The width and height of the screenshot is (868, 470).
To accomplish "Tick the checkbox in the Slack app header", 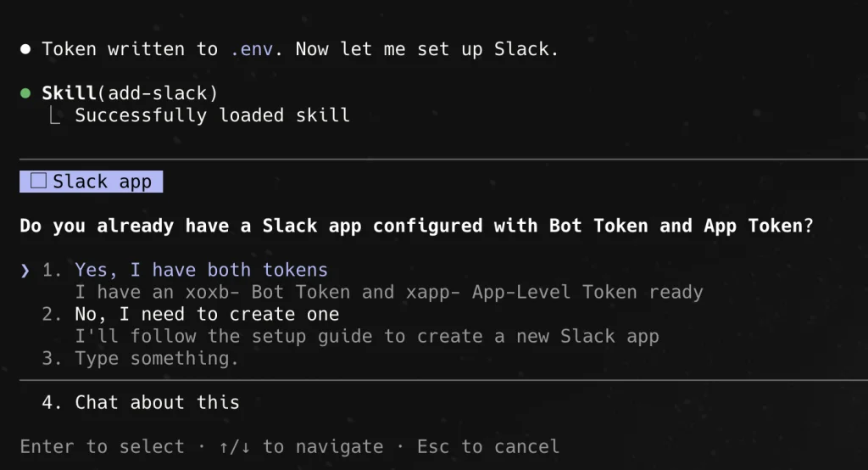I will [x=38, y=182].
